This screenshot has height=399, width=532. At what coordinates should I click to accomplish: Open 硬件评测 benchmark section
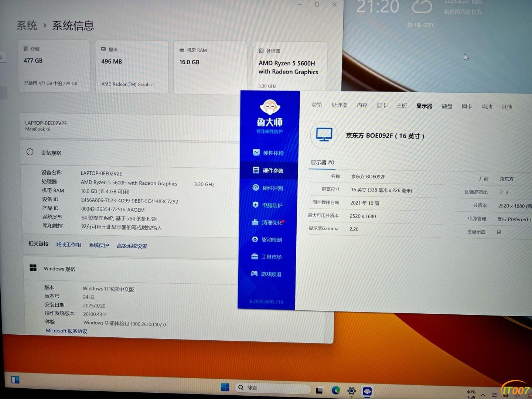point(268,188)
